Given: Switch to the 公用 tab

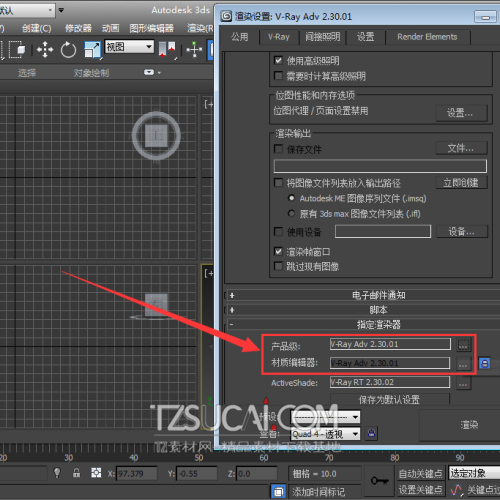Looking at the screenshot, I should point(240,37).
